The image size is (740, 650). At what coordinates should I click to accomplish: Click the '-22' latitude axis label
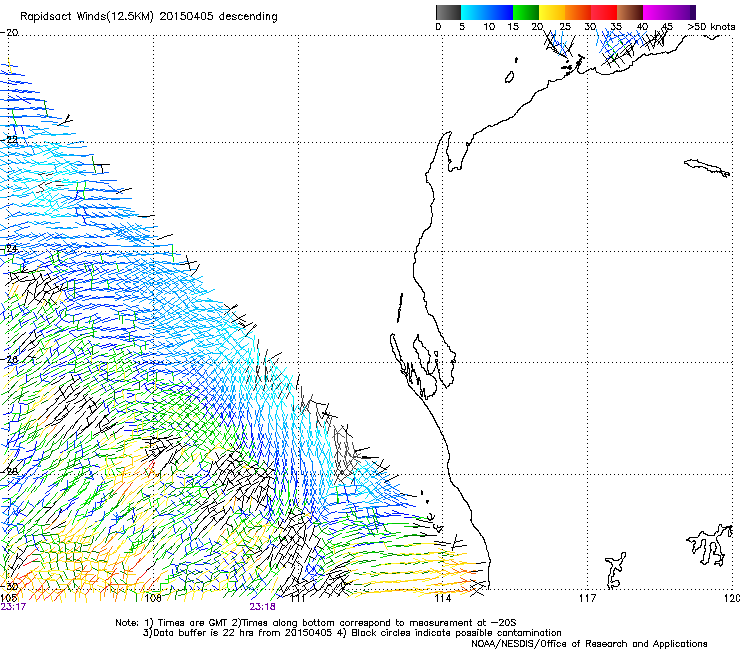pos(9,139)
